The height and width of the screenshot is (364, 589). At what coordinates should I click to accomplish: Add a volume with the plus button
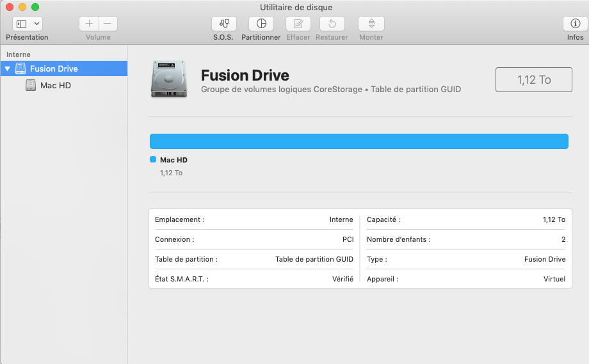tap(89, 24)
